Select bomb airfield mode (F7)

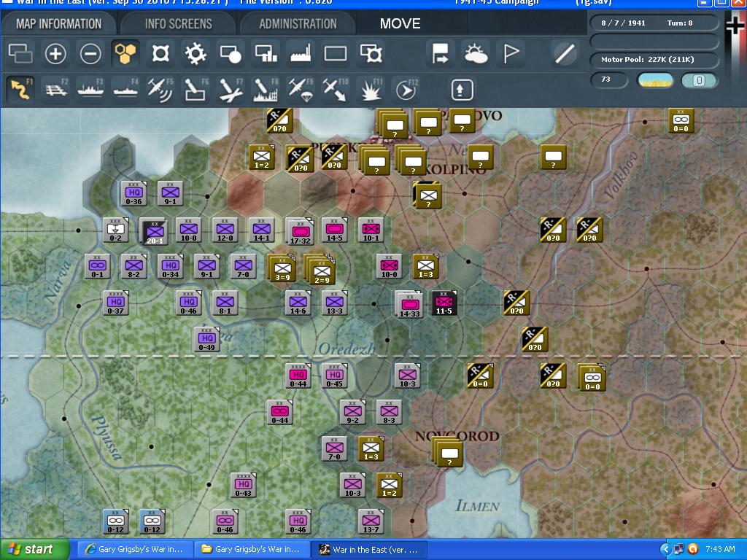(x=231, y=89)
